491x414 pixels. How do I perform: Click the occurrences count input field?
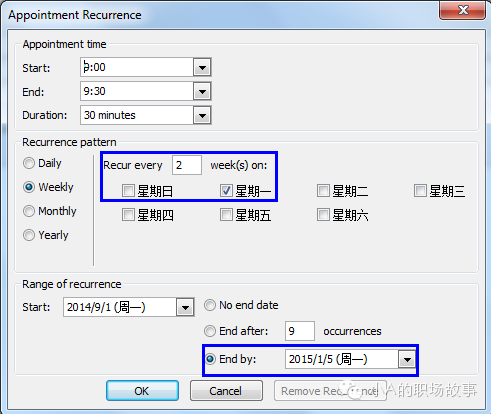point(300,331)
